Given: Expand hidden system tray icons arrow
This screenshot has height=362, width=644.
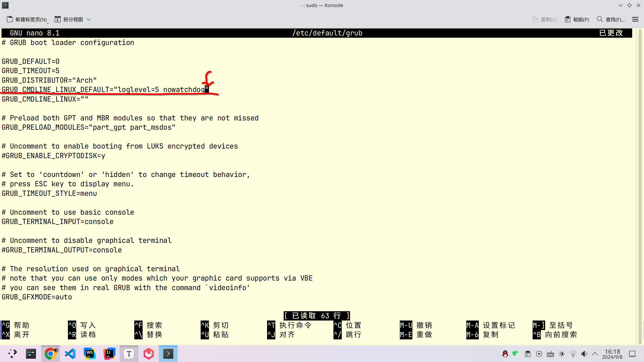Looking at the screenshot, I should (x=595, y=354).
